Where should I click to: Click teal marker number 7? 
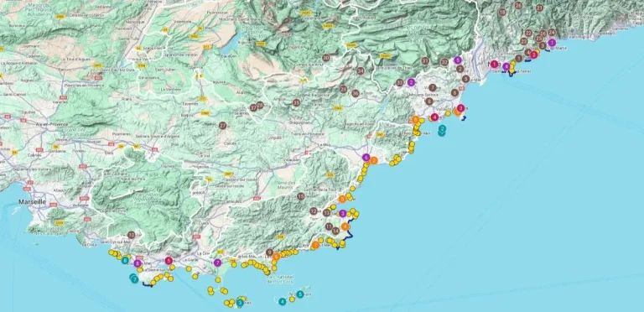[x=134, y=279]
